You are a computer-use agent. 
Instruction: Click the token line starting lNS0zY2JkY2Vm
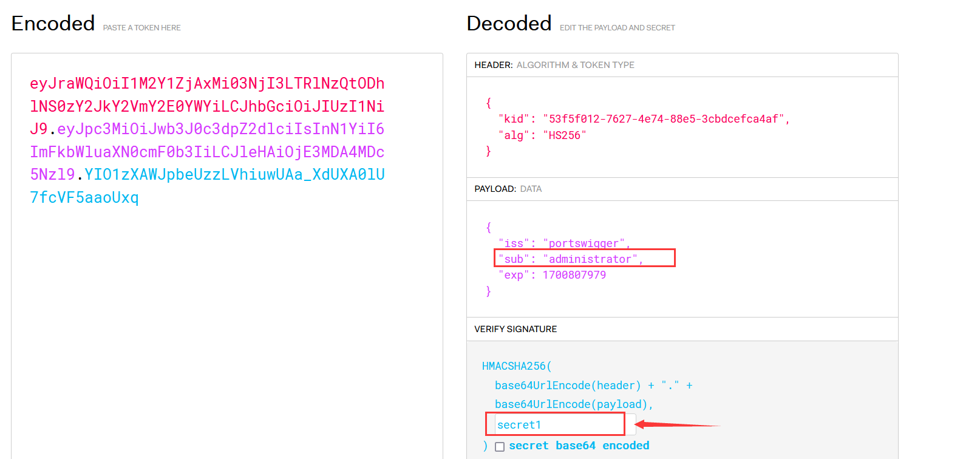[x=207, y=106]
